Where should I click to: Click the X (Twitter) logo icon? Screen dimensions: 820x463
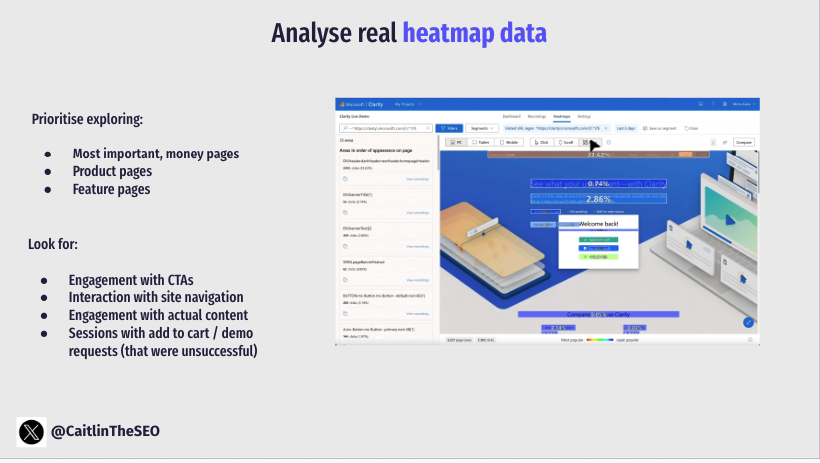pyautogui.click(x=32, y=431)
